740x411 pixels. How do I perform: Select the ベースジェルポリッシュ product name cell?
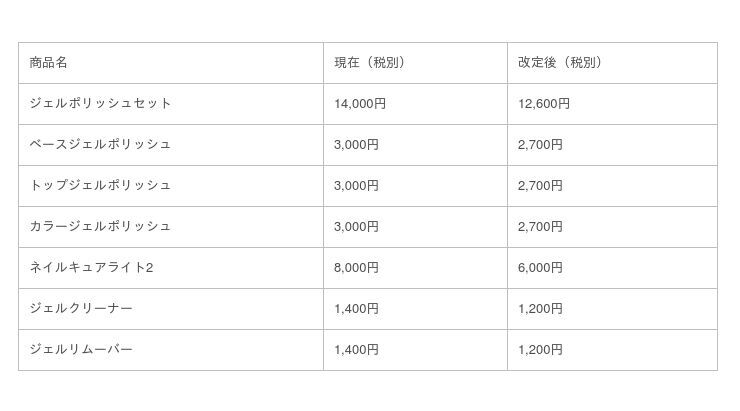[x=101, y=145]
